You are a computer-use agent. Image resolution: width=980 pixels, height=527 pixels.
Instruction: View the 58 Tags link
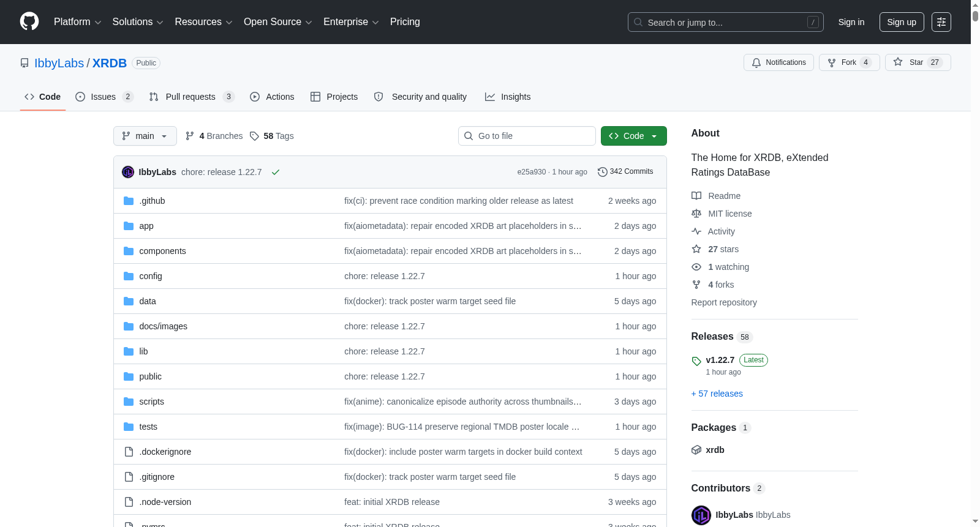point(271,136)
